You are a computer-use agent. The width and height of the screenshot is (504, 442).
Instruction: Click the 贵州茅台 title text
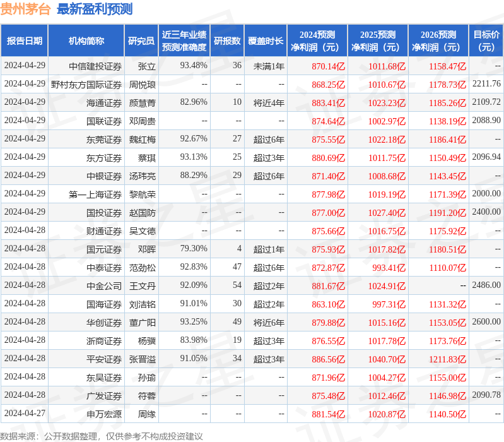[x=25, y=9]
